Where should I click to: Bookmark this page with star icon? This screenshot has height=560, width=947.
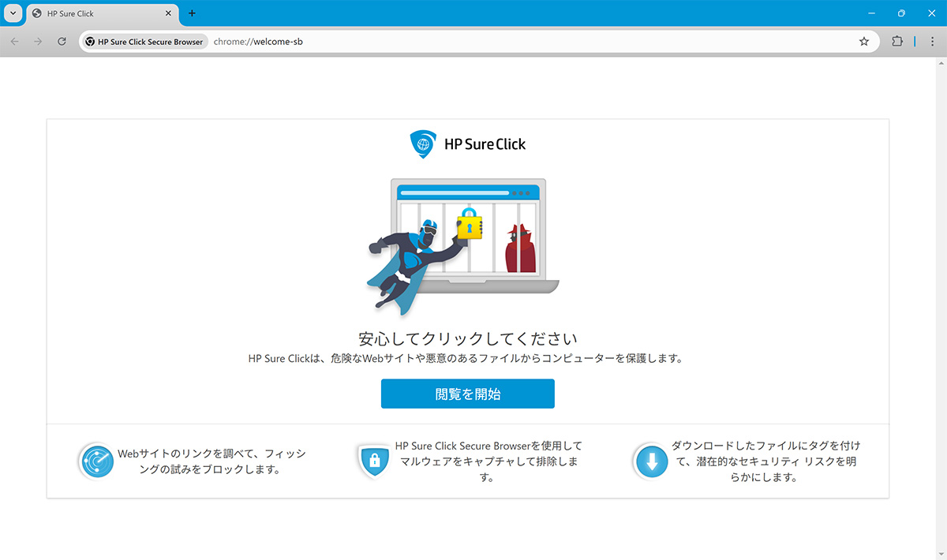863,42
